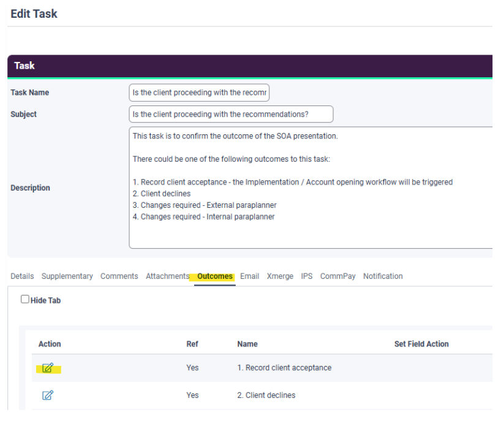This screenshot has width=504, height=426.
Task: Go to the Xmerge tab
Action: (280, 276)
